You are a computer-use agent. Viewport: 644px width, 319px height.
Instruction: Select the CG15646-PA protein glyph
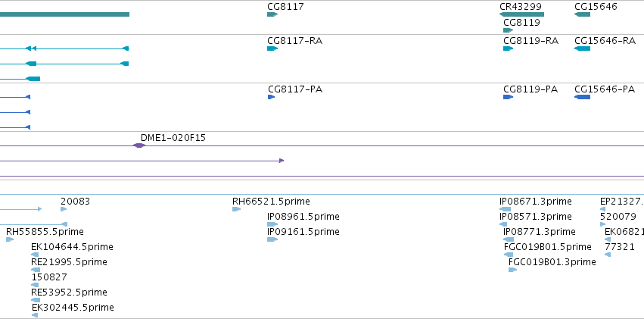coord(582,97)
